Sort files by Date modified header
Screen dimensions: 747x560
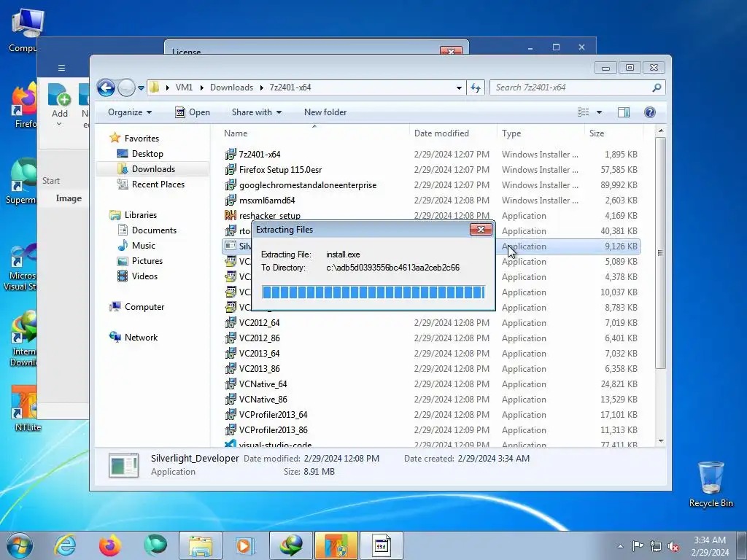(x=452, y=133)
